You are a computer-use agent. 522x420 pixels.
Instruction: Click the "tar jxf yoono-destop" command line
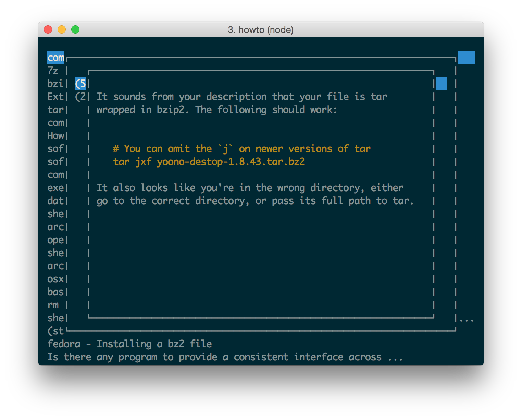[x=209, y=162]
